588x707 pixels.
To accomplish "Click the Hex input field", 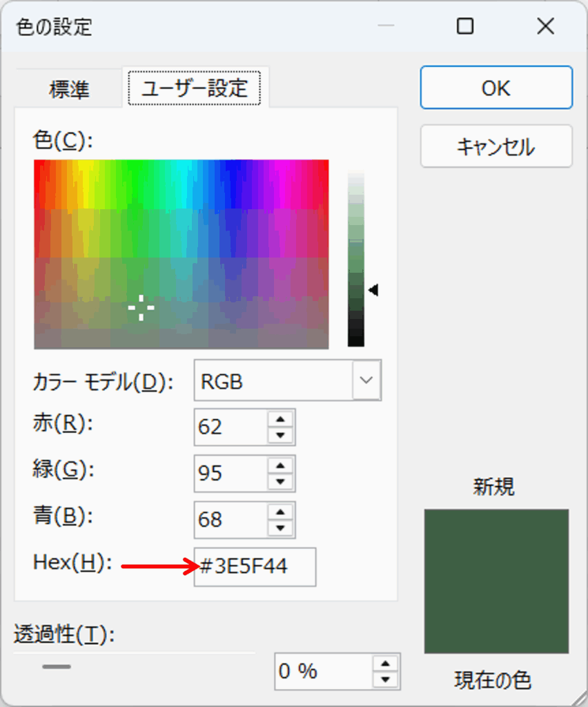I will click(x=255, y=567).
